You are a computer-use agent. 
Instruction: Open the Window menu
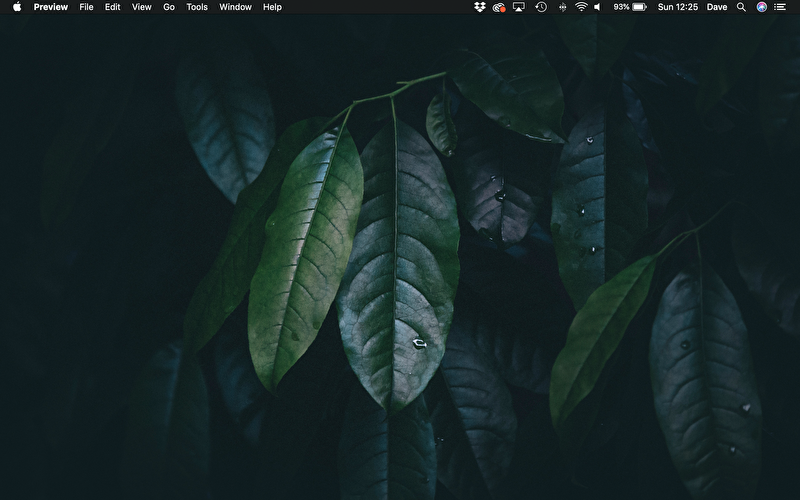click(235, 7)
